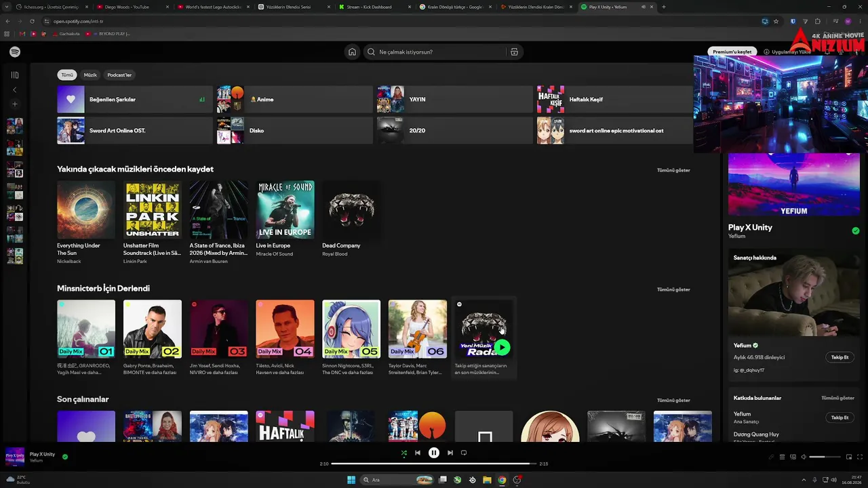Open the queue icon in the player bar
Image resolution: width=868 pixels, height=488 pixels.
(782, 457)
